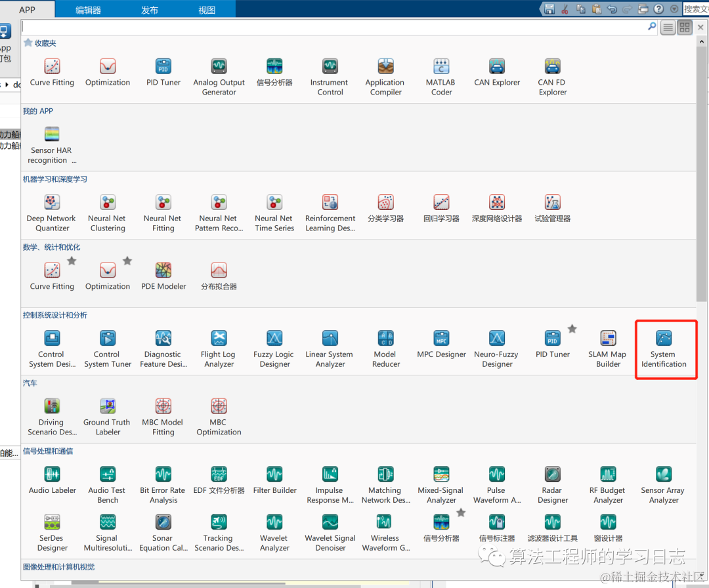Open Help question mark icon
Image resolution: width=709 pixels, height=588 pixels.
pyautogui.click(x=659, y=9)
